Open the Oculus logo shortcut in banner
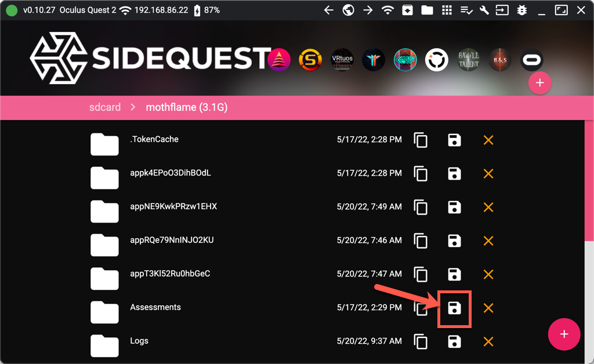Screen dimensions: 594x364 [x=531, y=59]
